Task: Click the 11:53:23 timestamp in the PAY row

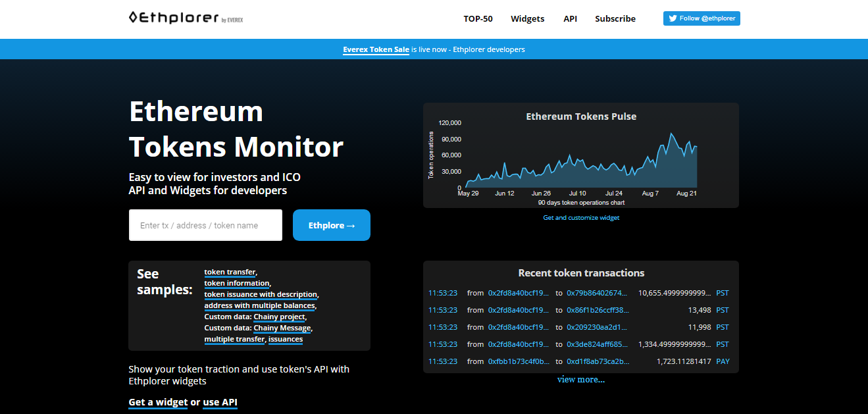Action: click(x=443, y=361)
